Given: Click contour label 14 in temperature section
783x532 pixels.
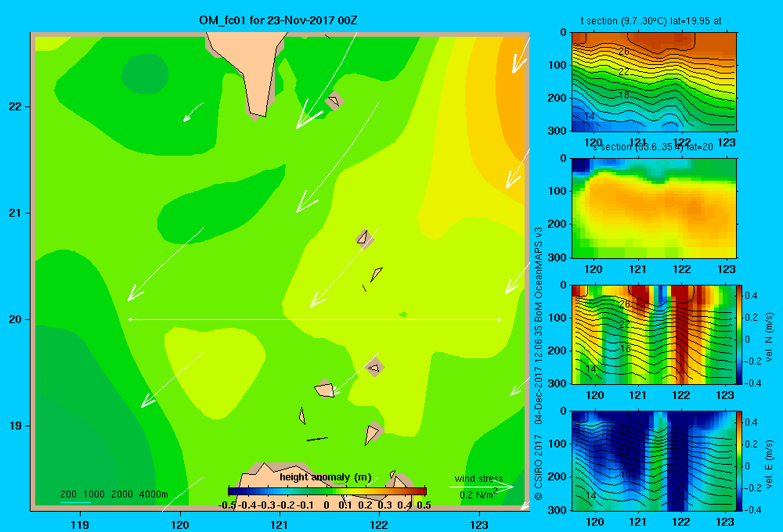Looking at the screenshot, I should click(590, 117).
